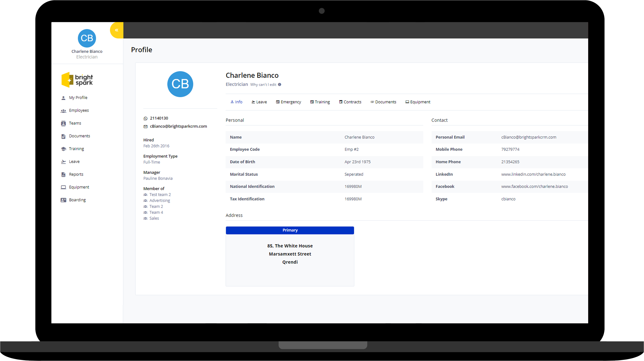Click the team icon beside Sales
This screenshot has width=644, height=361.
(145, 218)
